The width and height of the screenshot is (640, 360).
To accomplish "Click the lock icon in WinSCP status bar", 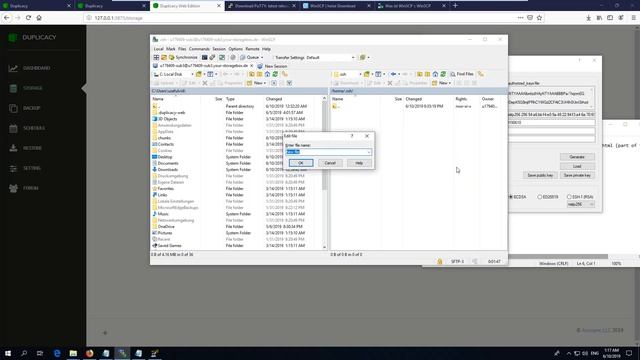I will (440, 261).
